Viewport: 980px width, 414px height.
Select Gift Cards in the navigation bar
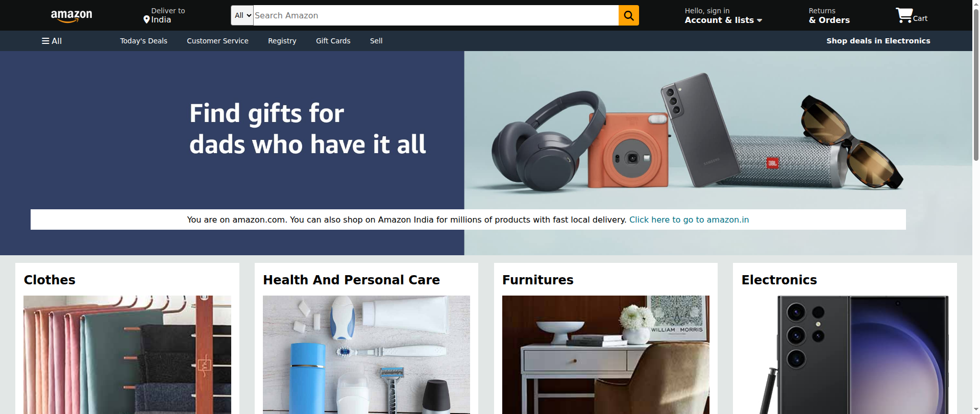(333, 41)
